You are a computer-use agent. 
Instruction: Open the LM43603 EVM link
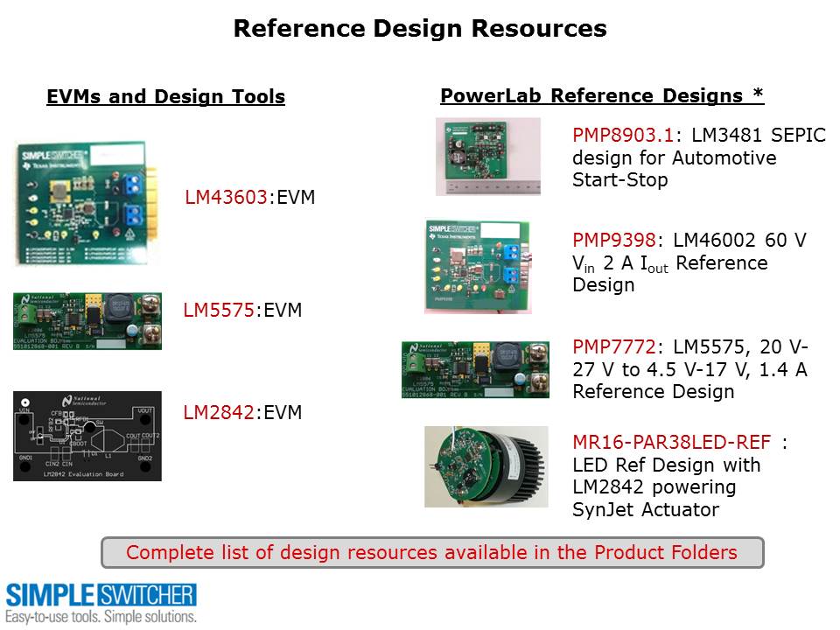[x=228, y=199]
